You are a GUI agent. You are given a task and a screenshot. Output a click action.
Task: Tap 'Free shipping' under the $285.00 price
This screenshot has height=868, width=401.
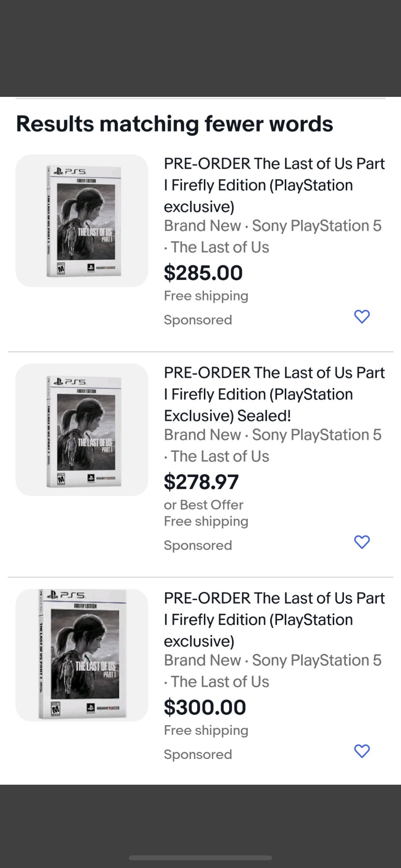(206, 295)
